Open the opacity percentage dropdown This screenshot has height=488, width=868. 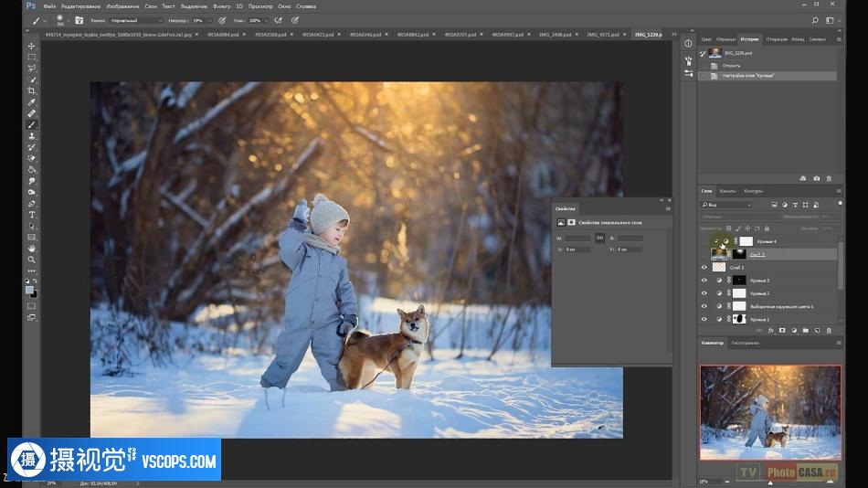tap(210, 20)
